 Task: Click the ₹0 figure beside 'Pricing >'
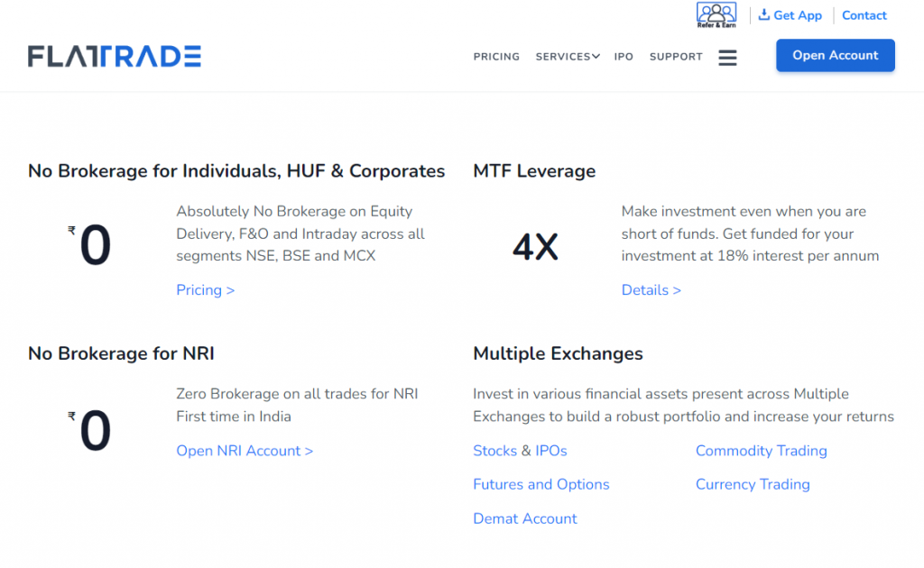click(x=89, y=245)
